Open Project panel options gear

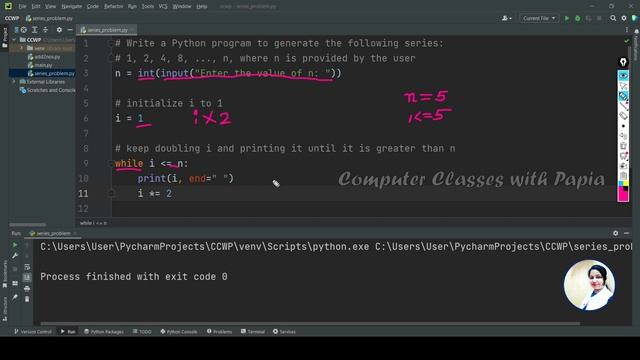(x=59, y=30)
